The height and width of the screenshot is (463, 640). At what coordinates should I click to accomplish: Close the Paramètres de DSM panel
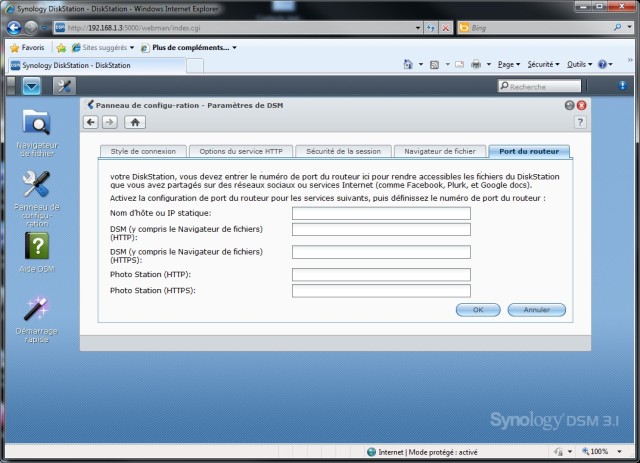pyautogui.click(x=582, y=105)
